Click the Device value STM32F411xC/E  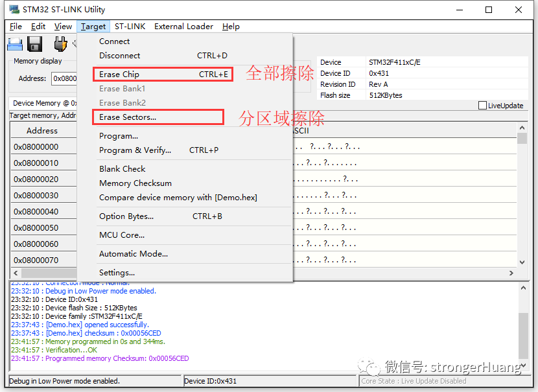click(x=395, y=62)
